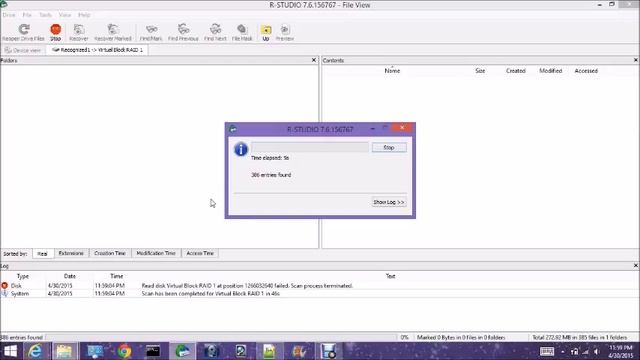Click the Text column header in the Log
This screenshot has height=360, width=640.
pos(390,276)
